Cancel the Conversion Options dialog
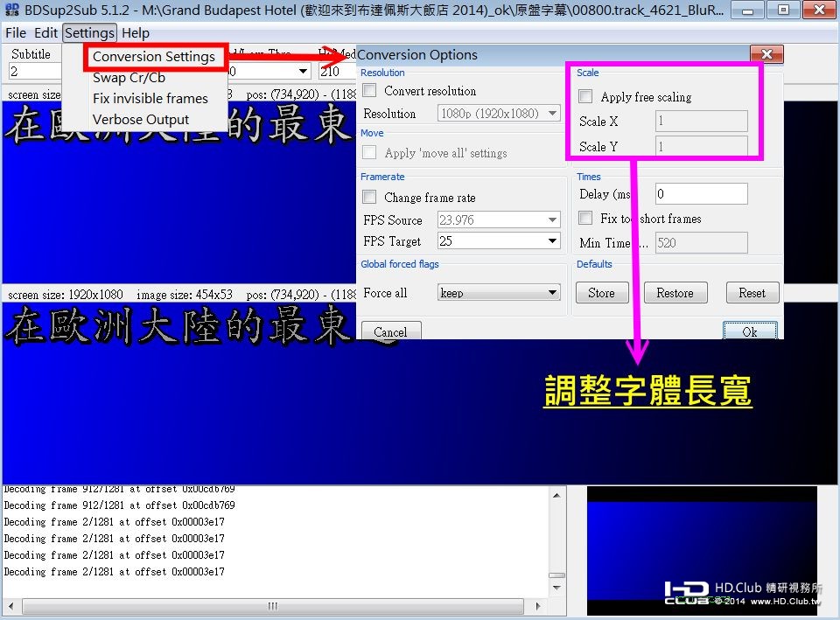This screenshot has width=840, height=620. [x=391, y=331]
